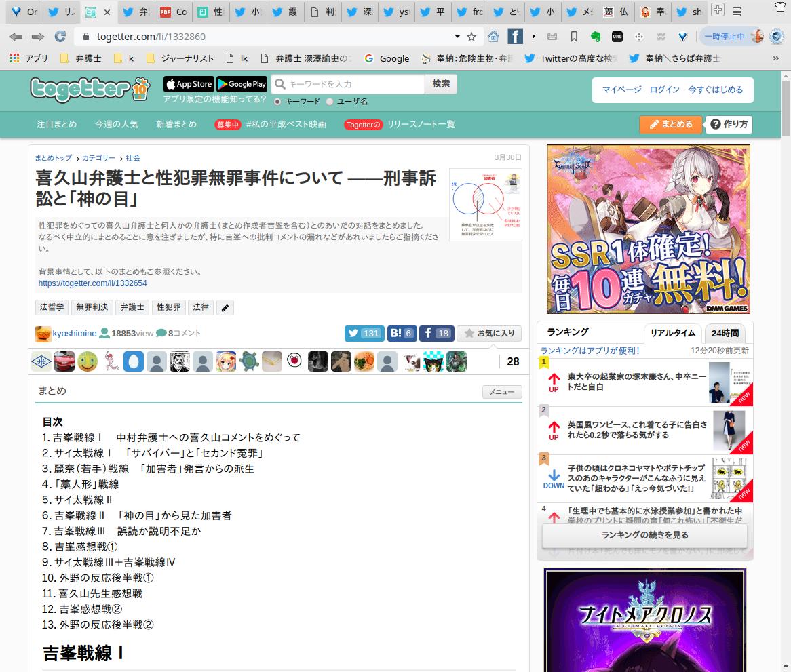Select the ユーザ名 radio button
Viewport: 791px width, 672px height.
coord(330,102)
